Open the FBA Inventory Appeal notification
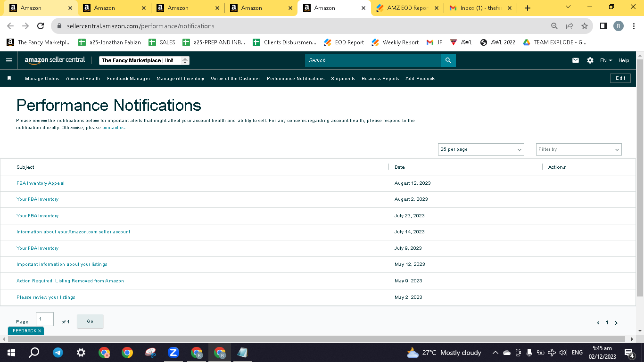 [x=41, y=183]
